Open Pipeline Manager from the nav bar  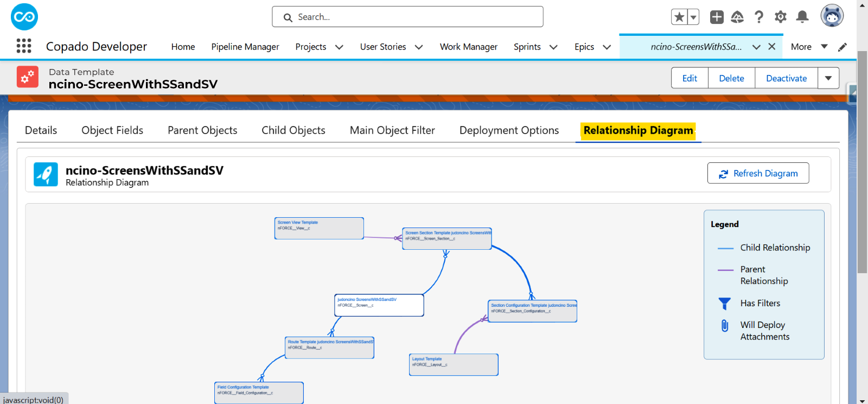pos(245,47)
